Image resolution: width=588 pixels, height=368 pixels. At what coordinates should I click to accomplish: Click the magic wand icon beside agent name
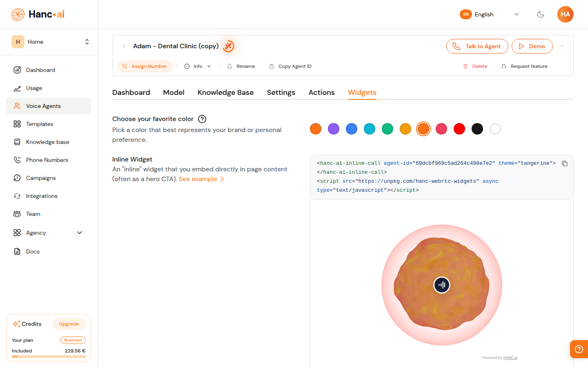pyautogui.click(x=229, y=46)
